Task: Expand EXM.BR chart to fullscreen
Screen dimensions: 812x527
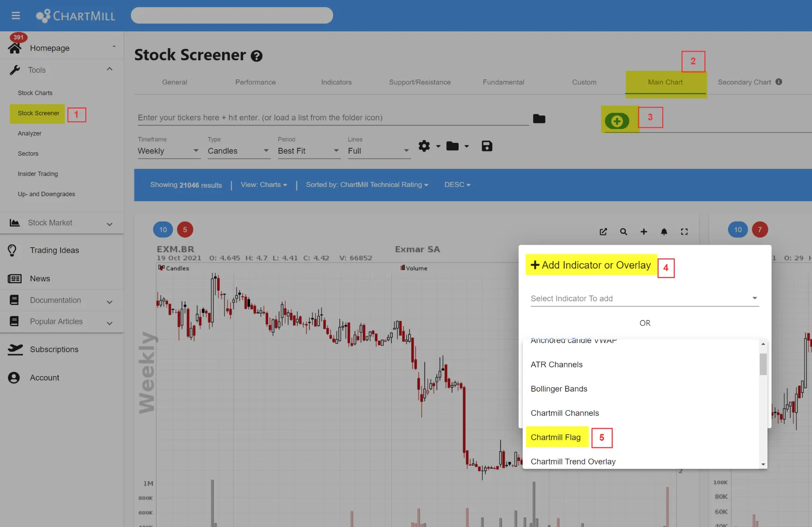Action: pos(684,232)
